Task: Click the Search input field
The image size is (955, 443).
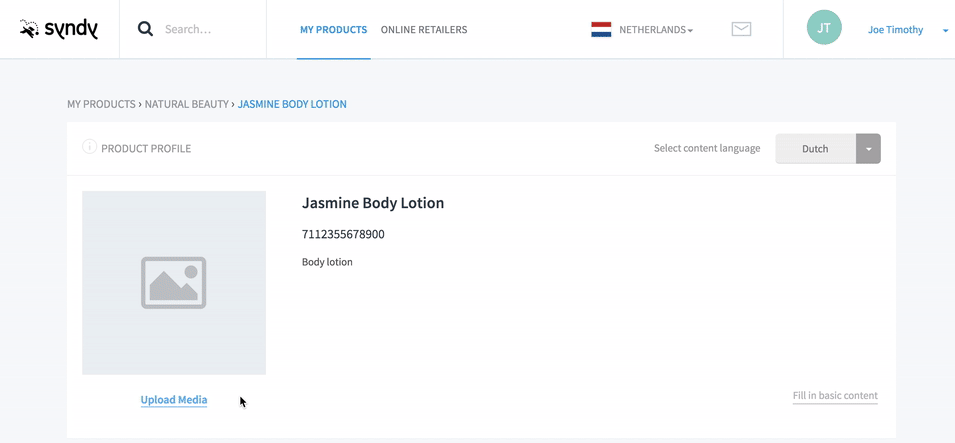Action: (x=210, y=29)
